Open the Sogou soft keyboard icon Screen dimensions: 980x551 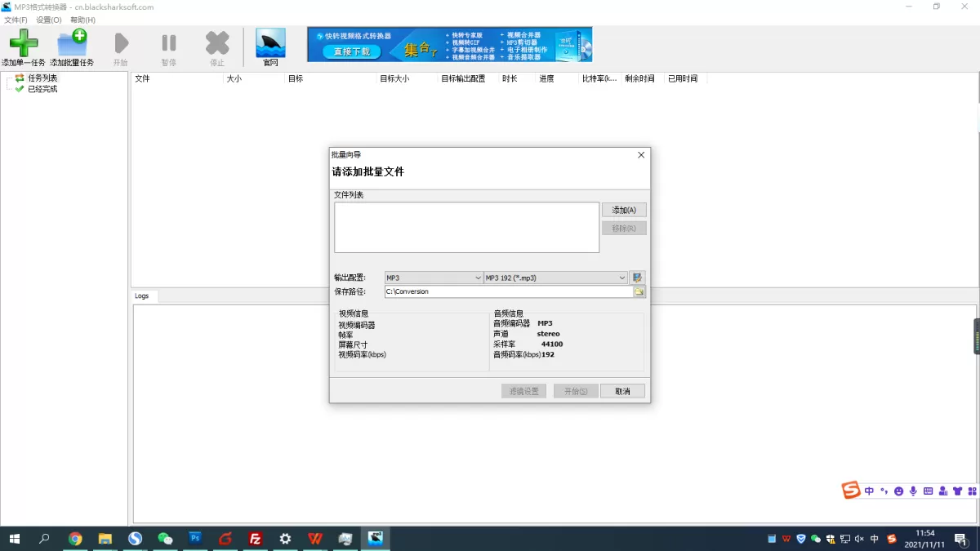pyautogui.click(x=928, y=491)
